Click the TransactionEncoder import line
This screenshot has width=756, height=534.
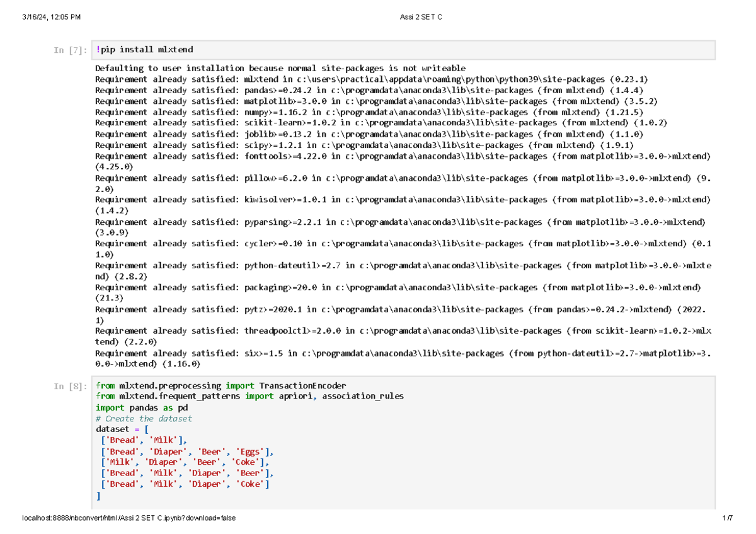point(220,385)
